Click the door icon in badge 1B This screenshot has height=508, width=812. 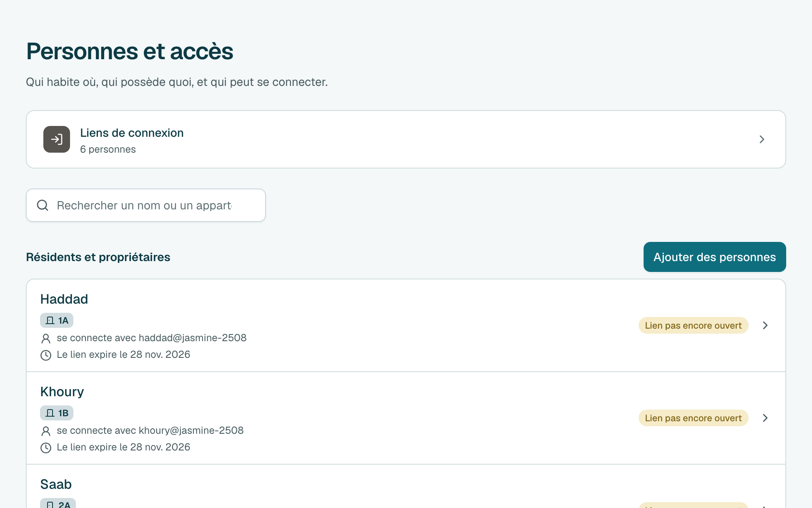coord(50,413)
